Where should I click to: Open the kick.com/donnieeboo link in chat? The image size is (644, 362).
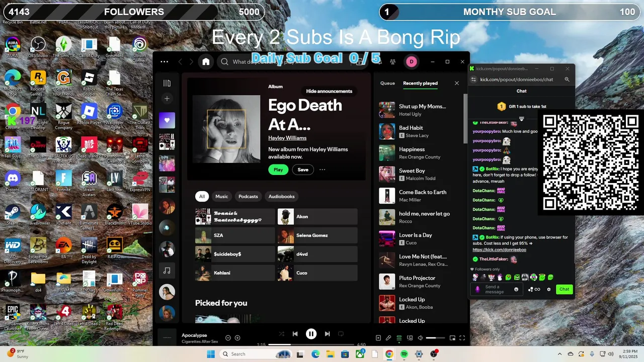(x=499, y=250)
